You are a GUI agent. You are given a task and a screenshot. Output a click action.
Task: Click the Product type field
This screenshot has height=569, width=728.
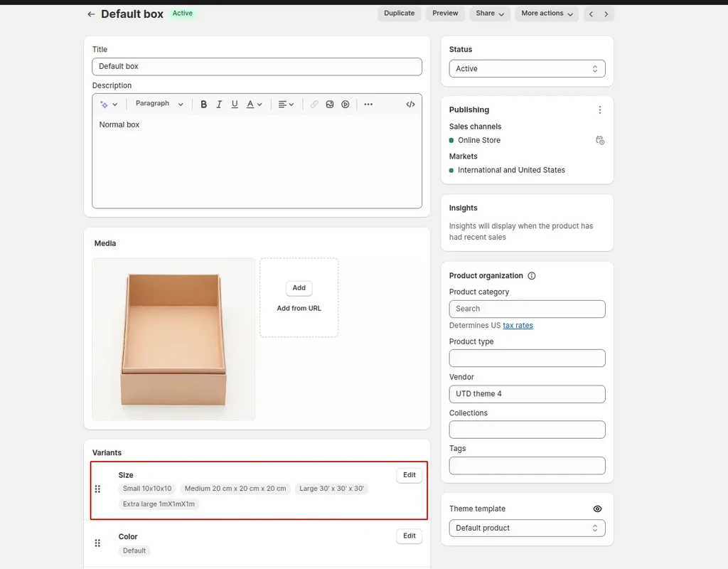click(527, 358)
